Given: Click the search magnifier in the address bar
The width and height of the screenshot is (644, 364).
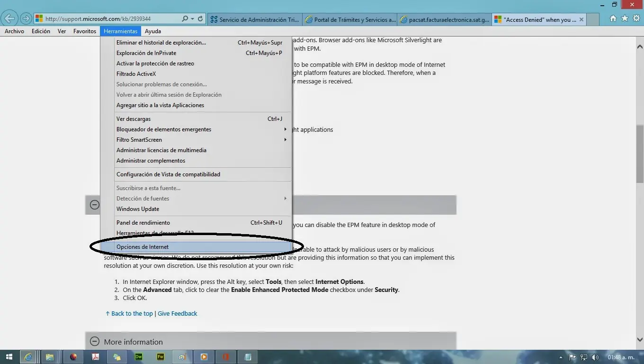Looking at the screenshot, I should tap(185, 19).
